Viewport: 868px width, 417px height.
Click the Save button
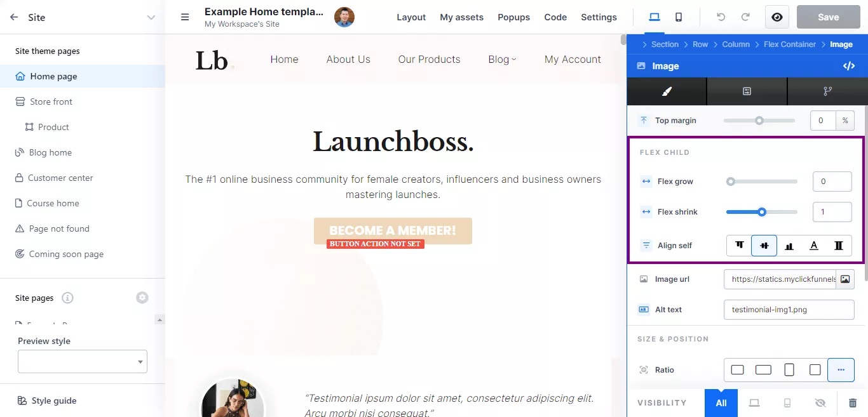coord(828,17)
